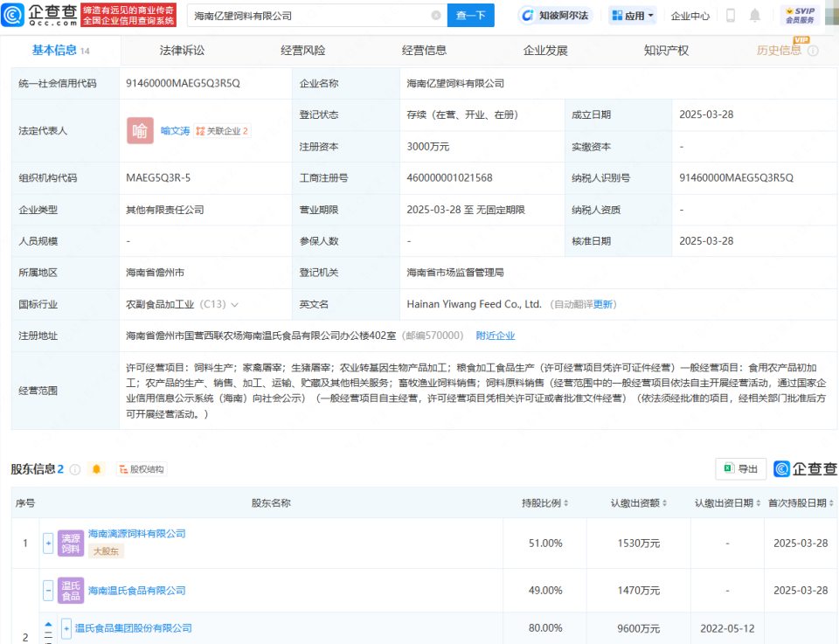Click the 导出 export icon
The width and height of the screenshot is (839, 644).
point(740,469)
